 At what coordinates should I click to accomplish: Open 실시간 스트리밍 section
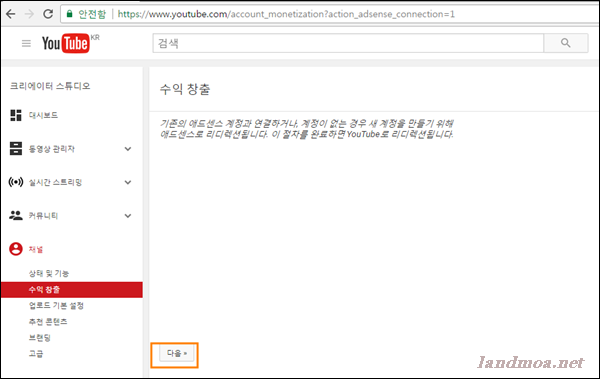55,182
